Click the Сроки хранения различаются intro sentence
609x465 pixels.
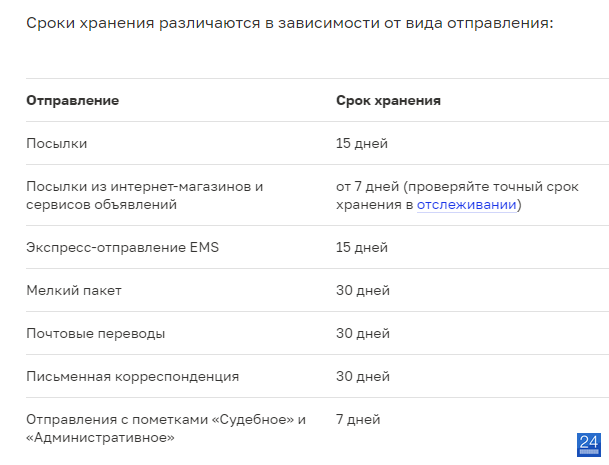[x=290, y=23]
